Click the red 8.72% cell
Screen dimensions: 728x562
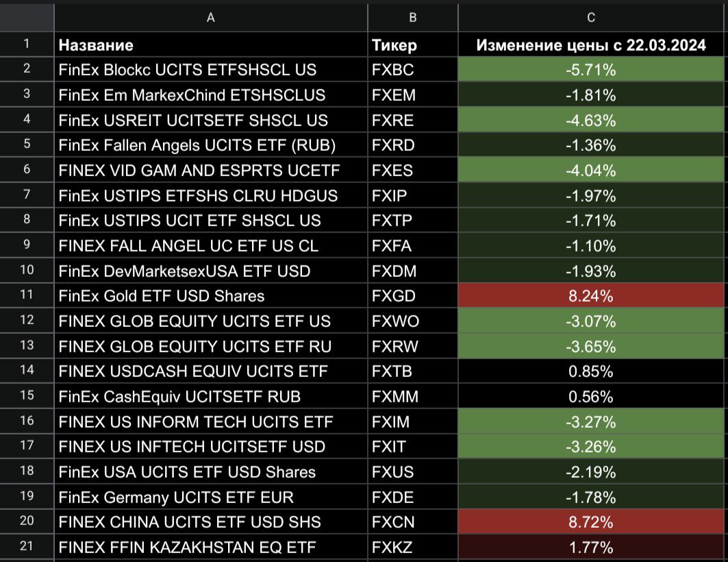pyautogui.click(x=591, y=522)
